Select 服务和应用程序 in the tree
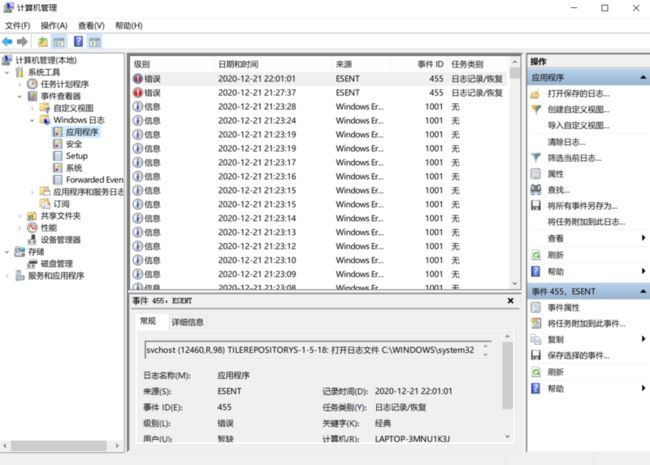The height and width of the screenshot is (465, 650). pos(56,276)
